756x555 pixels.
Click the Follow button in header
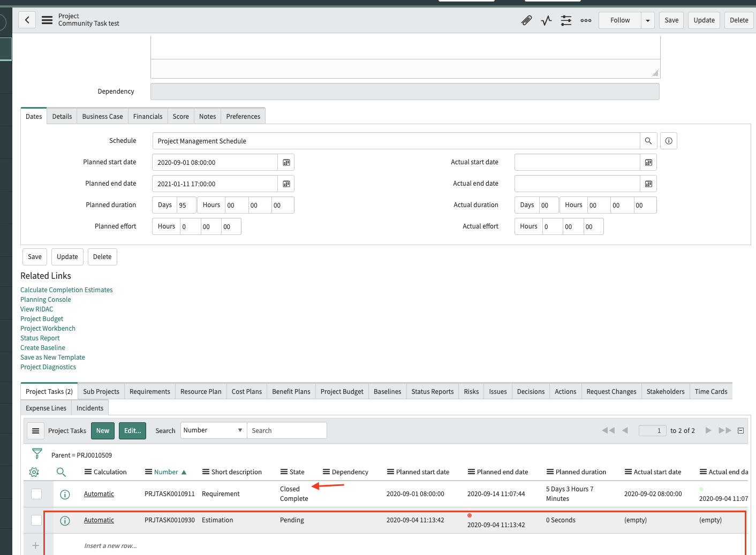pyautogui.click(x=620, y=20)
